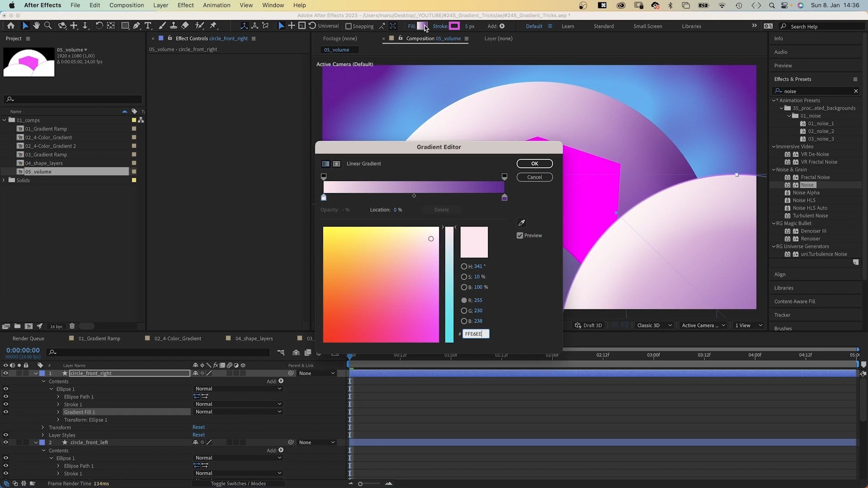Click the Bluetooth icon in menu bar
Viewport: 868px width, 488px height.
click(x=670, y=5)
